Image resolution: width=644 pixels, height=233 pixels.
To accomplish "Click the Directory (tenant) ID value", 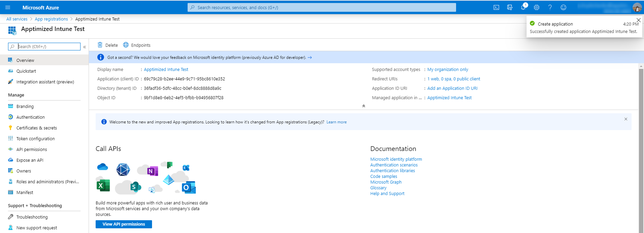I will [x=183, y=88].
